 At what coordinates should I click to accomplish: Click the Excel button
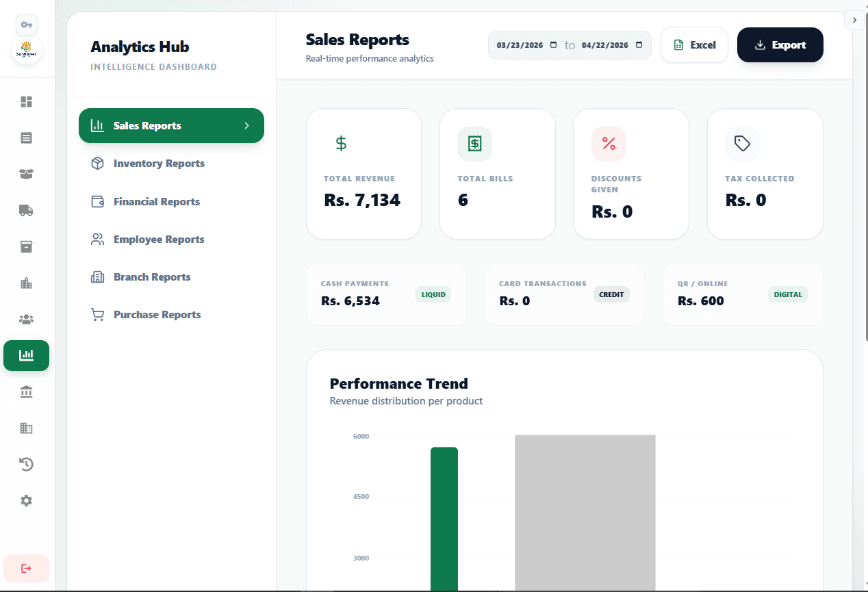pyautogui.click(x=694, y=45)
